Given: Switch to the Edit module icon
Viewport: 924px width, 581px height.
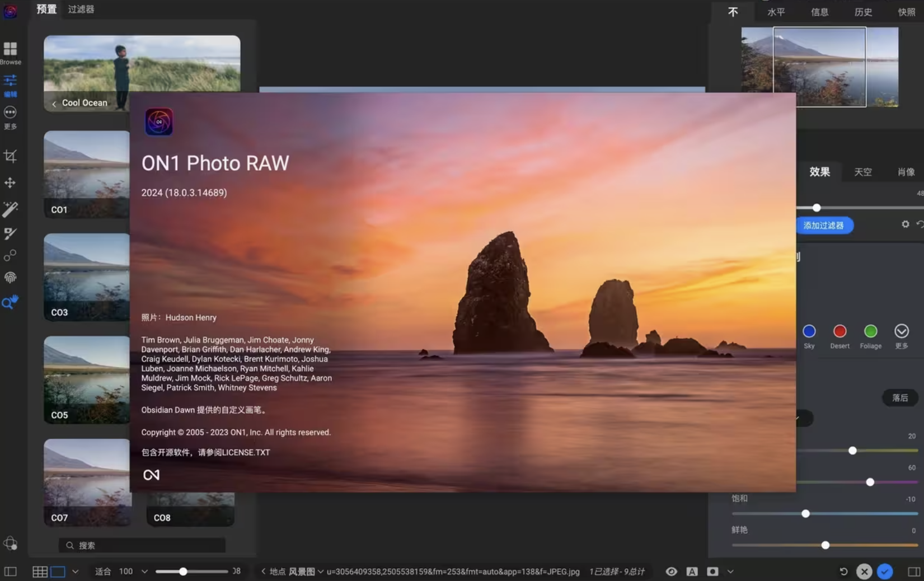Looking at the screenshot, I should pyautogui.click(x=10, y=80).
